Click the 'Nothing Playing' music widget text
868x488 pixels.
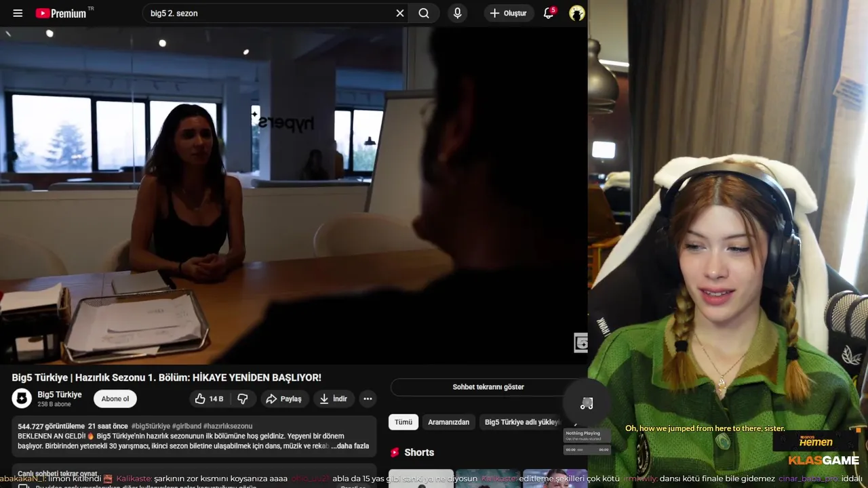pos(583,433)
